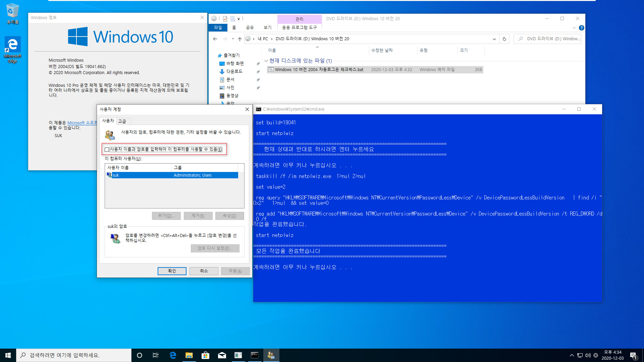Screen dimensions: 644x362
Task: Open the Customize Quick Access Toolbar dropdown
Action: pyautogui.click(x=238, y=19)
